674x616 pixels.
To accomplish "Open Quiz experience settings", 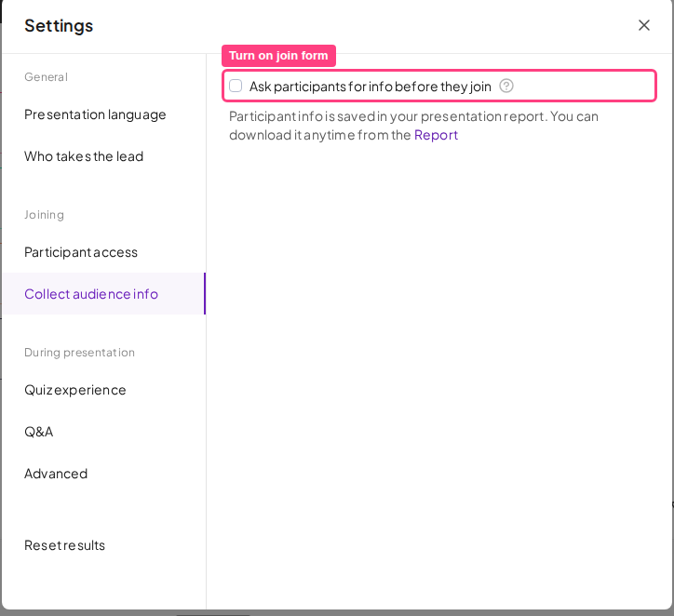I will point(103,390).
